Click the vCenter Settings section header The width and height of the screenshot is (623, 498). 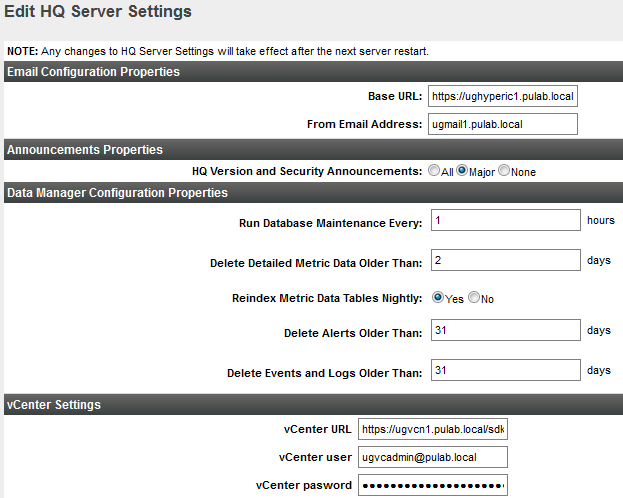coord(53,405)
